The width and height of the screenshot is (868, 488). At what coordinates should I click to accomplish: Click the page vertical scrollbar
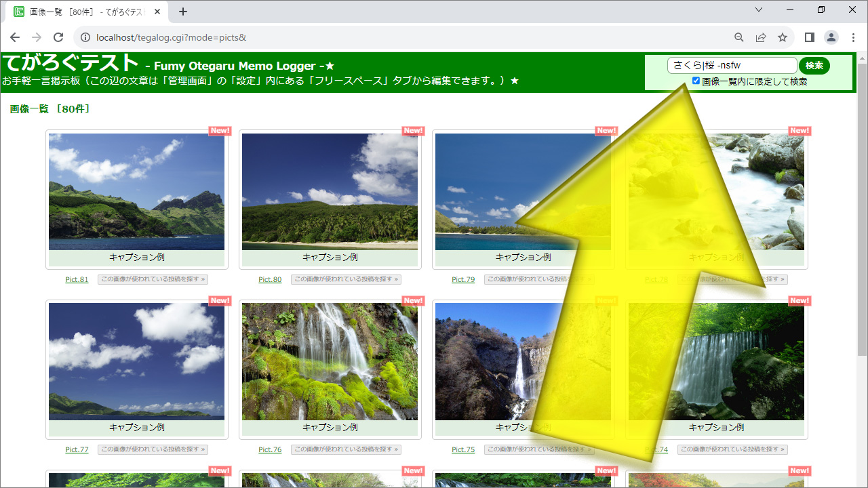862,210
